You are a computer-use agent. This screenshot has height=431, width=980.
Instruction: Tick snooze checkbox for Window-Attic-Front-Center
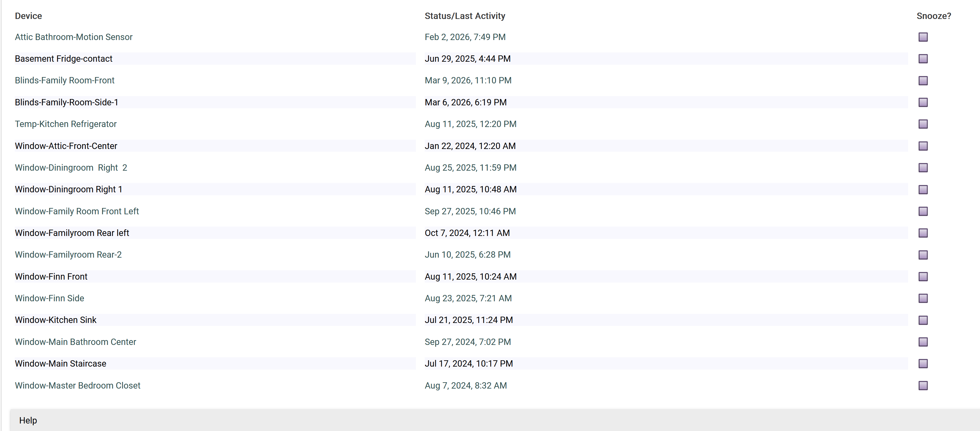[x=923, y=146]
